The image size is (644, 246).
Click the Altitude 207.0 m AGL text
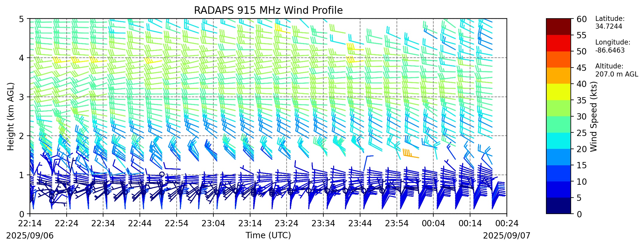pyautogui.click(x=617, y=70)
